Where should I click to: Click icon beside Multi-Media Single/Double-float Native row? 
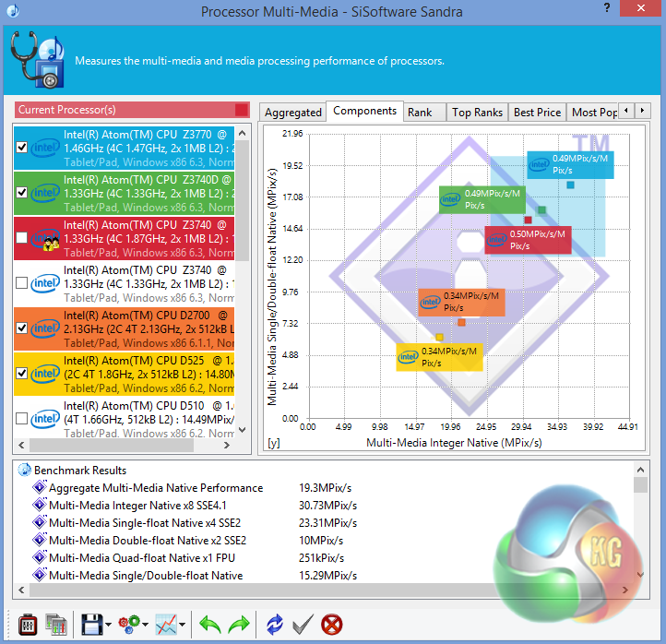[40, 574]
